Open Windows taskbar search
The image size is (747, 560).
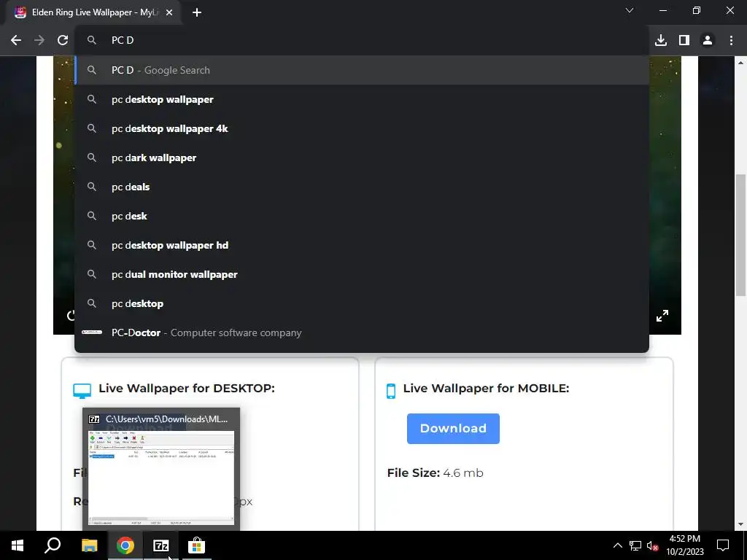coord(53,545)
